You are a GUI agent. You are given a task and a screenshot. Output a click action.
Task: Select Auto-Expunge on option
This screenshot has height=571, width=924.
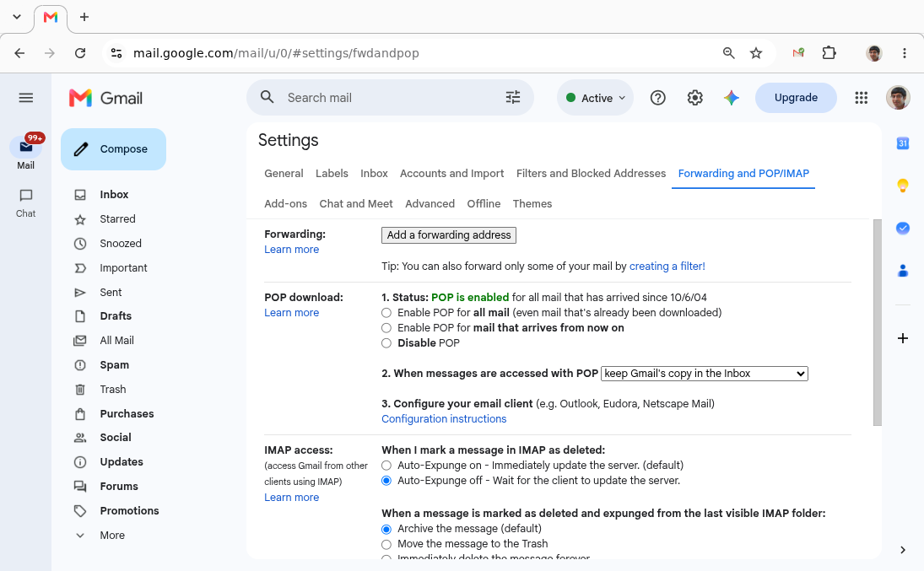pos(386,466)
